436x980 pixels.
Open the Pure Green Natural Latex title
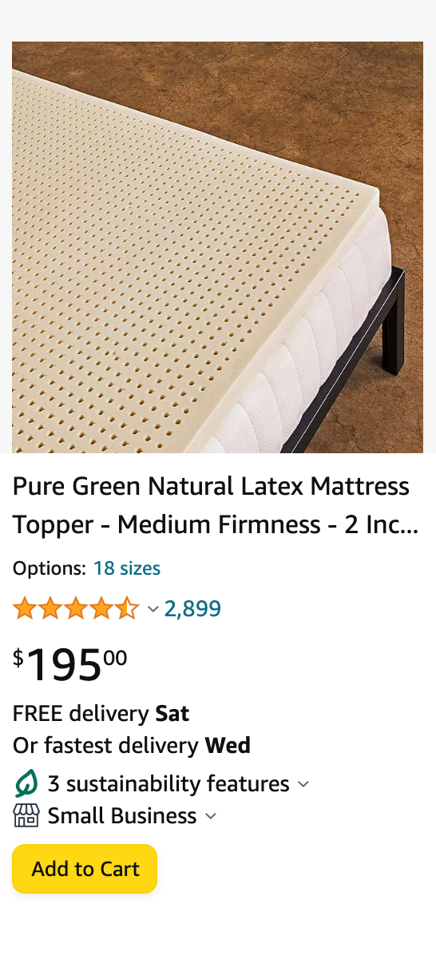[216, 505]
